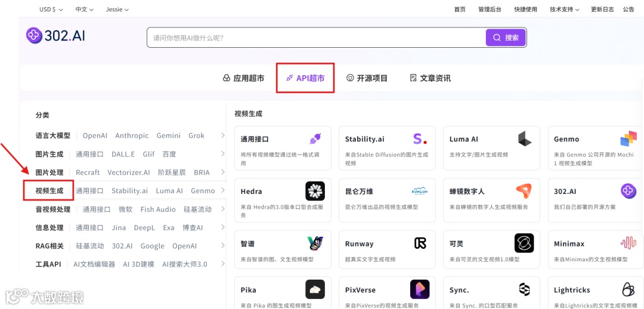Screen dimensions: 644x309
Task: Click the 蝉镜数字人 card logo
Action: tap(525, 191)
